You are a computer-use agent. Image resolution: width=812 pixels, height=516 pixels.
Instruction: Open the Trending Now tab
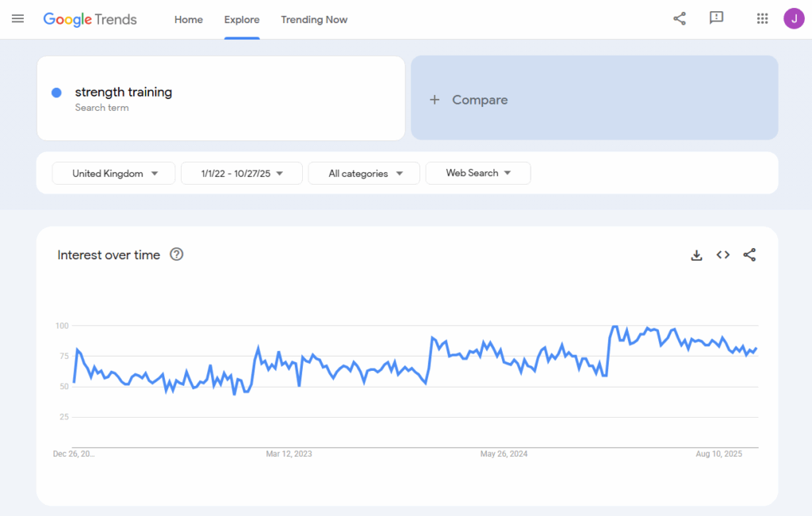point(314,20)
